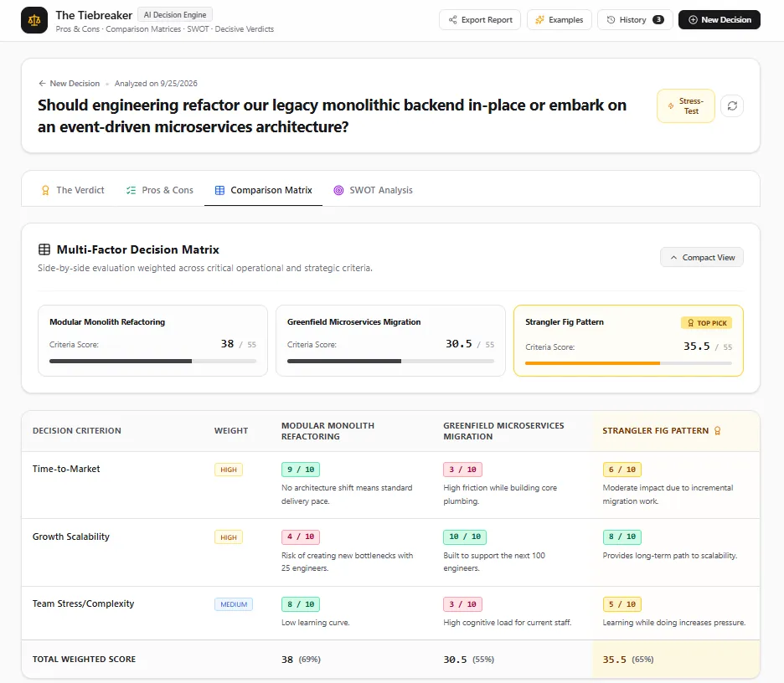Image resolution: width=784 pixels, height=683 pixels.
Task: Click the History count badge showing 3
Action: coord(658,19)
